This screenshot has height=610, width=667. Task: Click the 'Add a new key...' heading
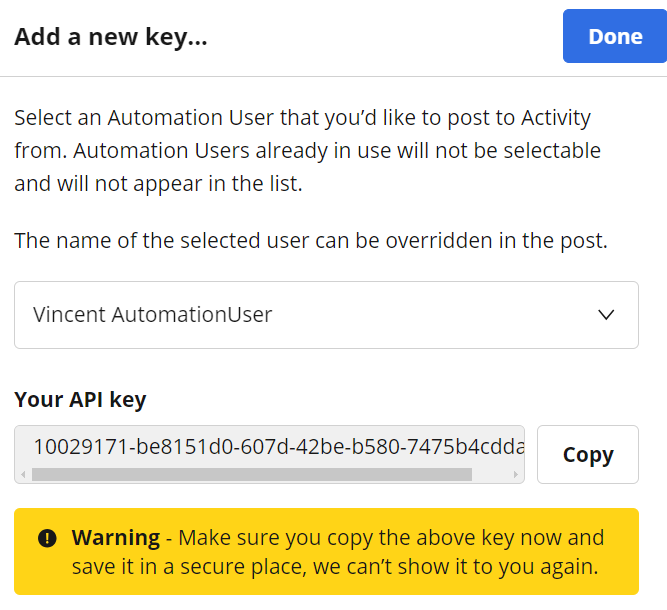pyautogui.click(x=111, y=37)
